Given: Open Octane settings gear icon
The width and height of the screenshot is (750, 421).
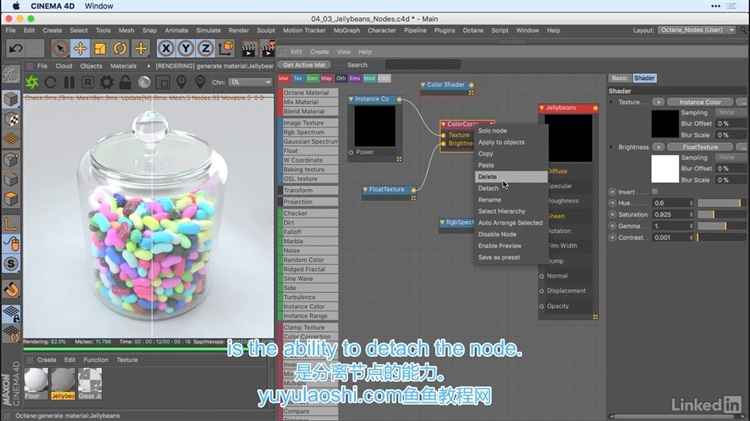Looking at the screenshot, I should (107, 82).
